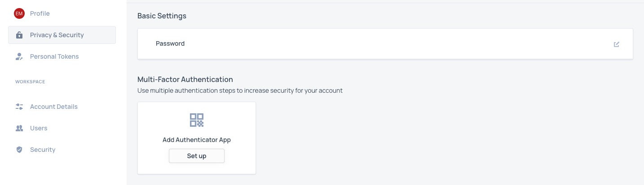Open Account Details under Workspace
This screenshot has height=185, width=644.
[54, 107]
